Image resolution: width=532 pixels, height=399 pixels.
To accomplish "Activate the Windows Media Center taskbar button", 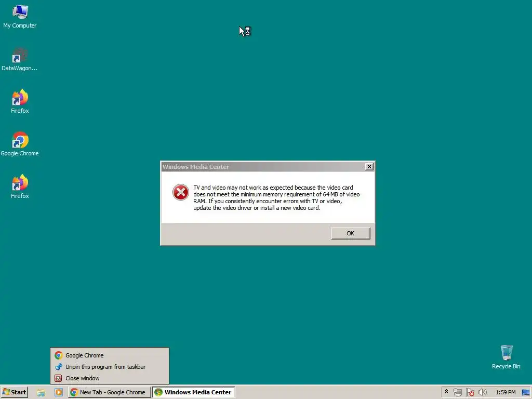I will pos(193,392).
